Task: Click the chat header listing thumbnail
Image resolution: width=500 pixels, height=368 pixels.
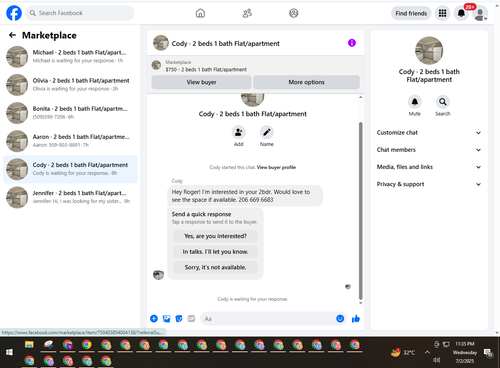Action: point(161,43)
